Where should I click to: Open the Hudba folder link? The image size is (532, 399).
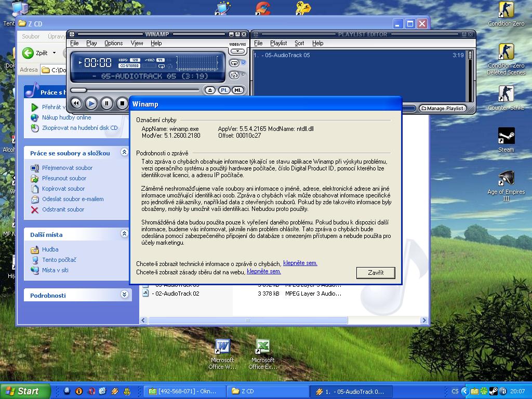click(x=50, y=249)
